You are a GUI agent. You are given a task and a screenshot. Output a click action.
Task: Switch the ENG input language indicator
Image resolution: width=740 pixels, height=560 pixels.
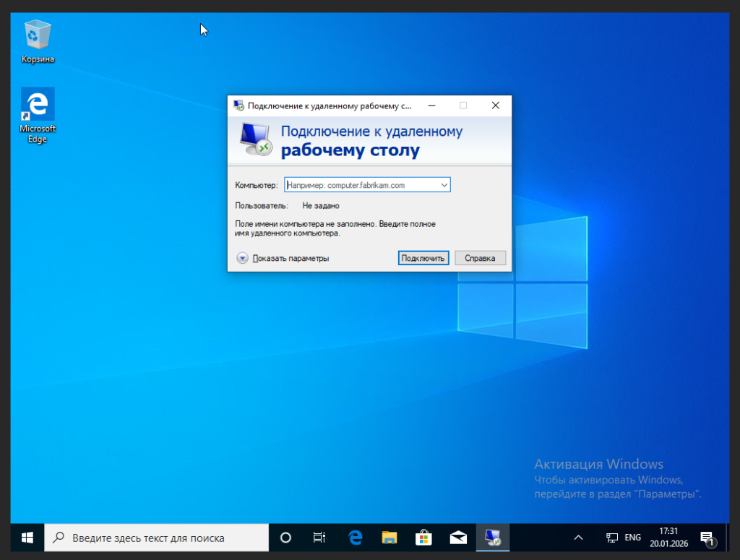(632, 538)
